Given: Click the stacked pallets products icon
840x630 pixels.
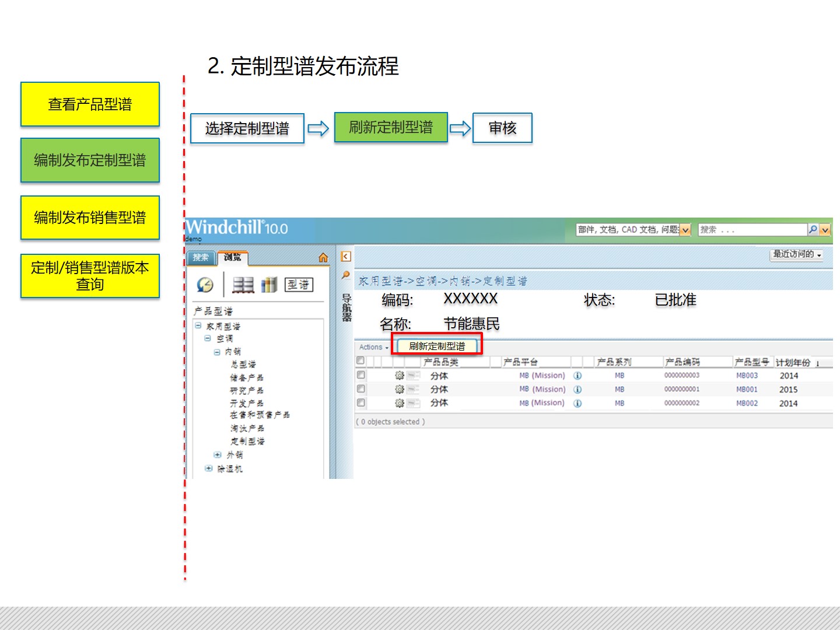Looking at the screenshot, I should click(x=243, y=285).
